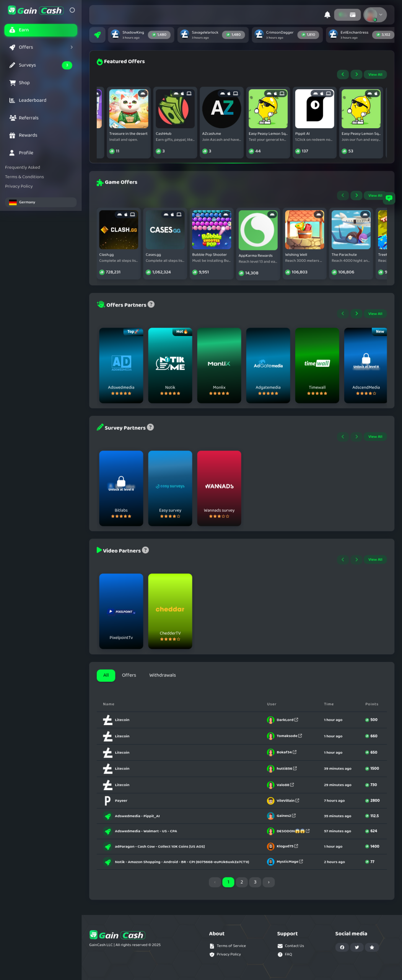Open the Monlix partner card
The height and width of the screenshot is (980, 402).
pyautogui.click(x=219, y=366)
